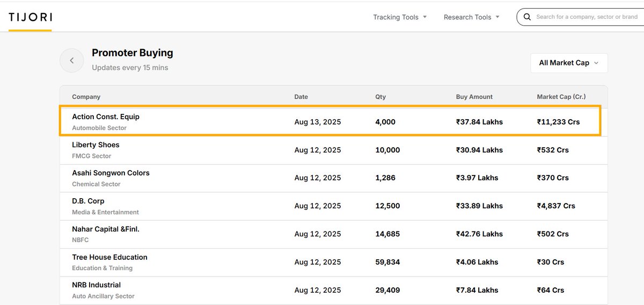
Task: Click the Market Cap (Cr.) header
Action: [561, 97]
